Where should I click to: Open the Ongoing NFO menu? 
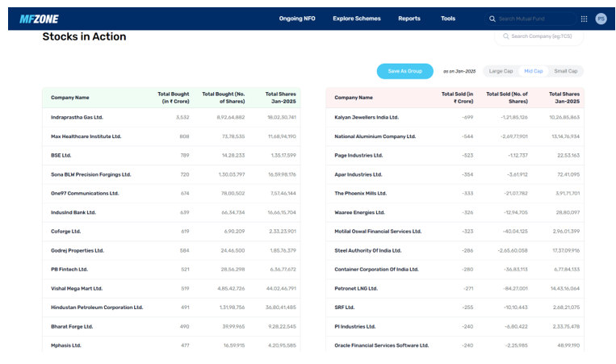click(297, 19)
